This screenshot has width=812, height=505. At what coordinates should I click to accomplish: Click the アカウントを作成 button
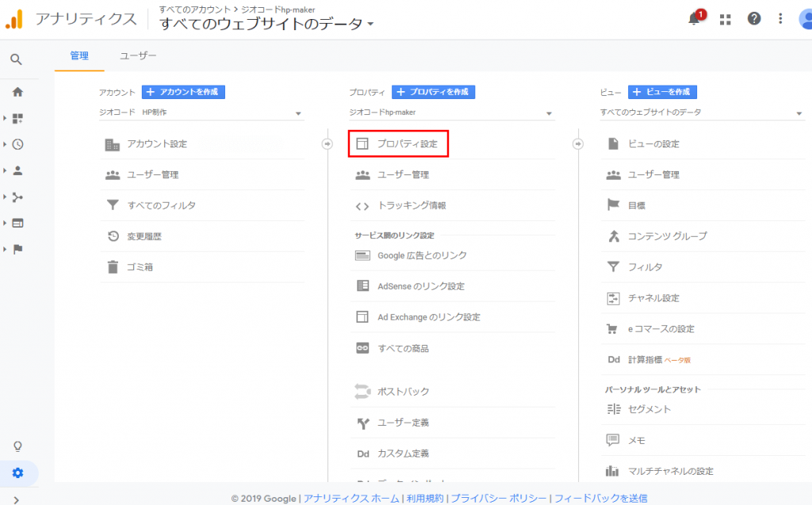click(183, 92)
